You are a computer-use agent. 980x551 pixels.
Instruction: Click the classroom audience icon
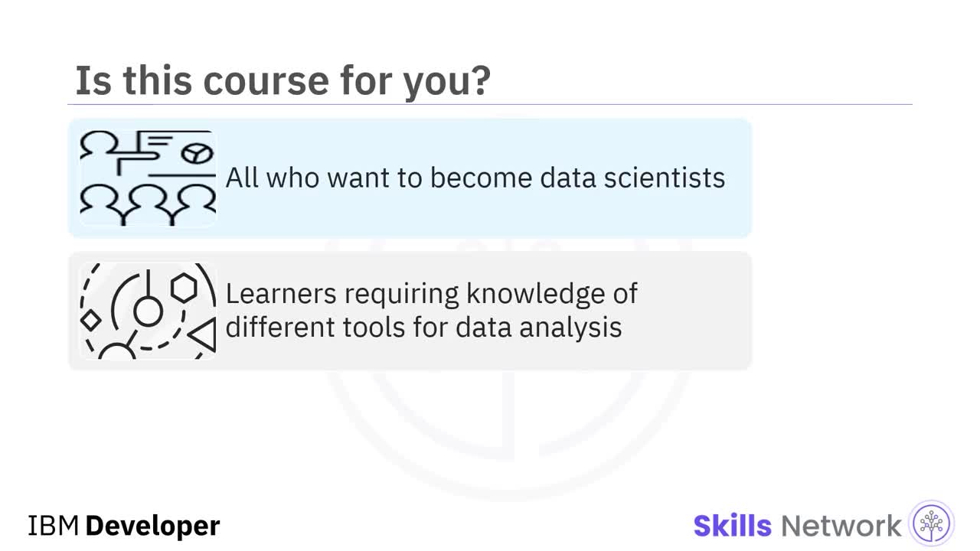[148, 178]
